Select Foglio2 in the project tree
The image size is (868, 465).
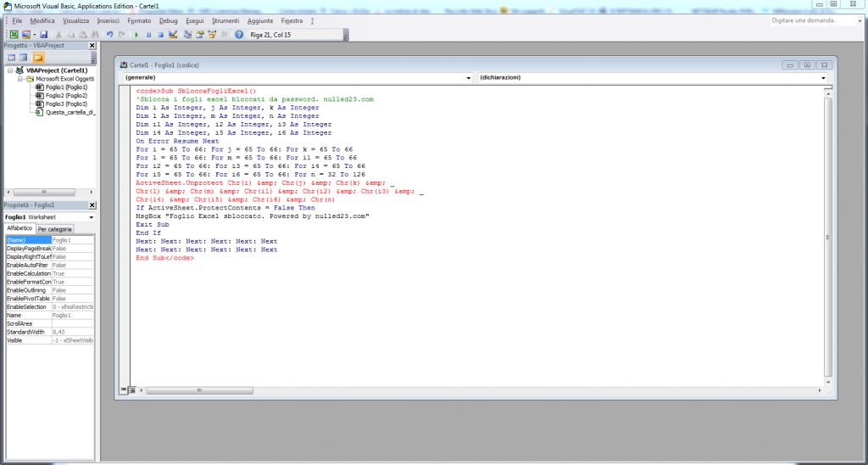[x=65, y=96]
